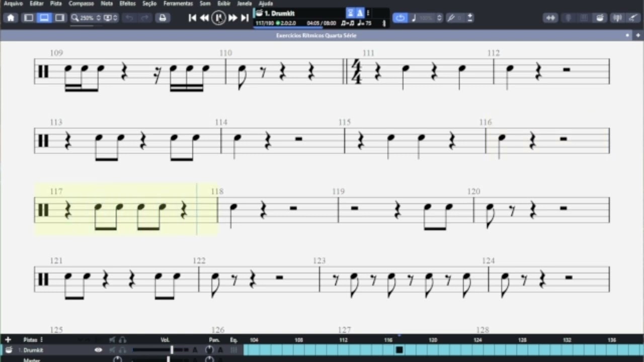Fast forward to next bar
The height and width of the screenshot is (362, 644).
(232, 18)
